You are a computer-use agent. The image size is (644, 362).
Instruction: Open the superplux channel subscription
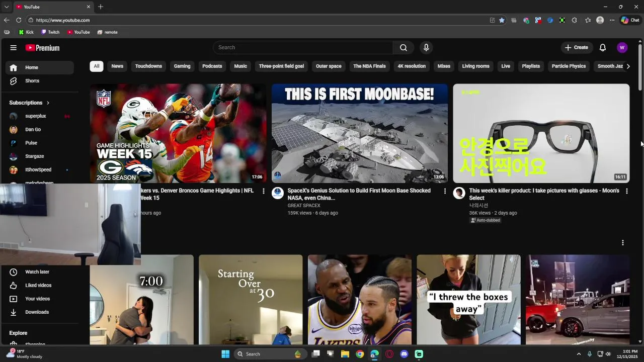tap(40, 116)
